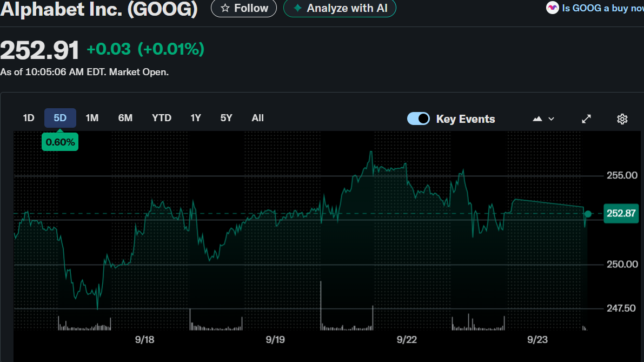The height and width of the screenshot is (362, 644).
Task: Click the 252.91 stock price
Action: (x=39, y=50)
